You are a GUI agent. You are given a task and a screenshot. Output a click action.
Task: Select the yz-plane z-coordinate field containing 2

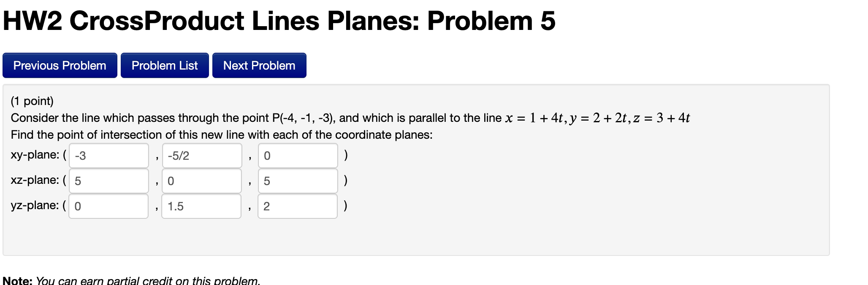pos(298,206)
